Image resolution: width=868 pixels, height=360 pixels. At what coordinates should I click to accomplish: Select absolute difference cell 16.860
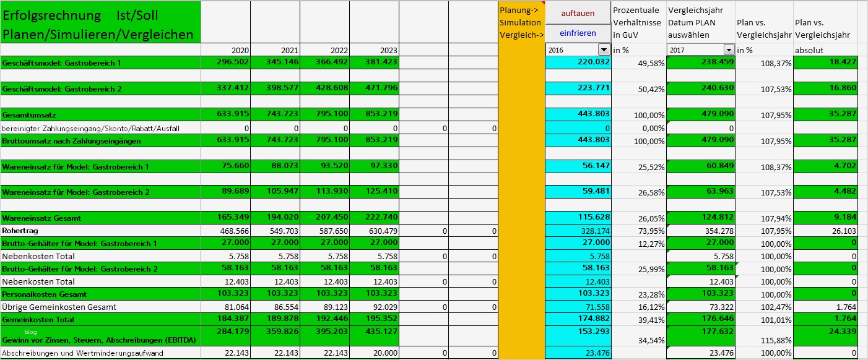click(826, 88)
